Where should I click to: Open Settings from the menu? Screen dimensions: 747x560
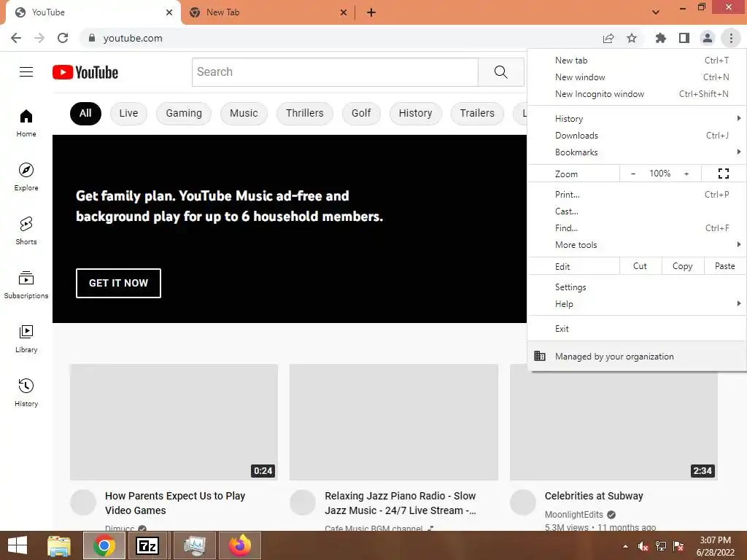pos(637,287)
